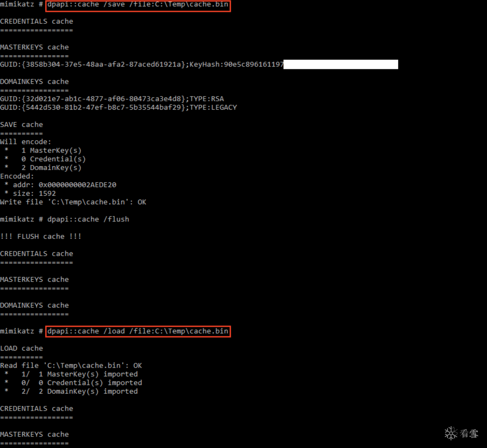Click the 'Will encode:' line
487x448 pixels.
point(26,142)
